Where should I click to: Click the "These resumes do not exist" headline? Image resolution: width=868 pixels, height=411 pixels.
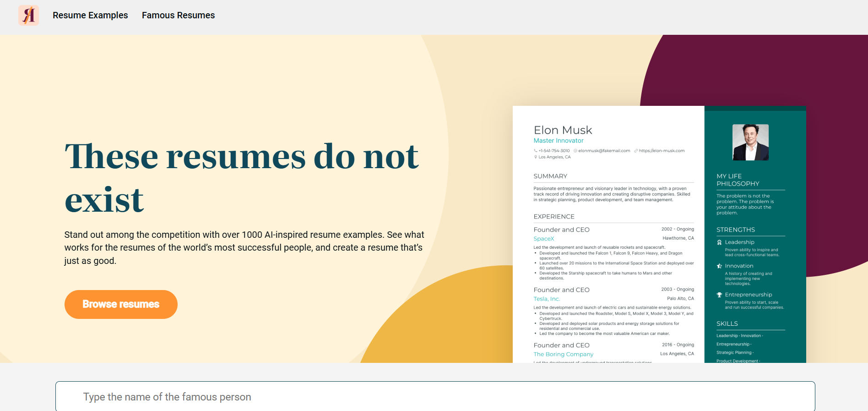241,178
